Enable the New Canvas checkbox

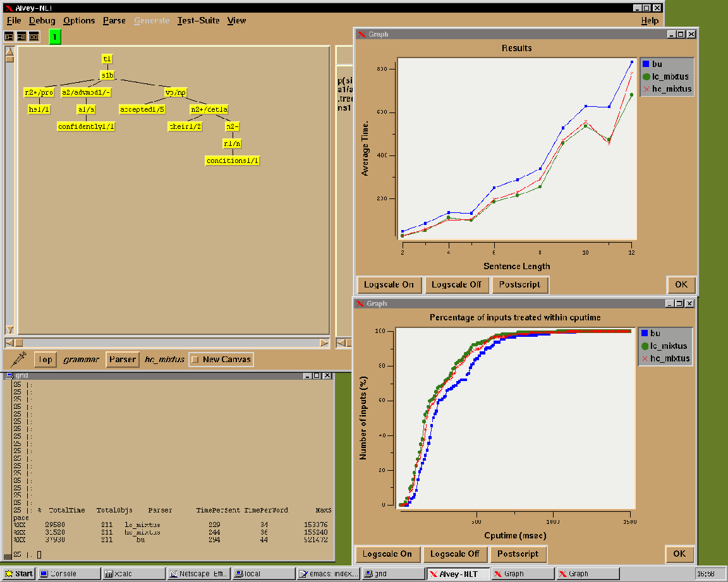coord(195,360)
